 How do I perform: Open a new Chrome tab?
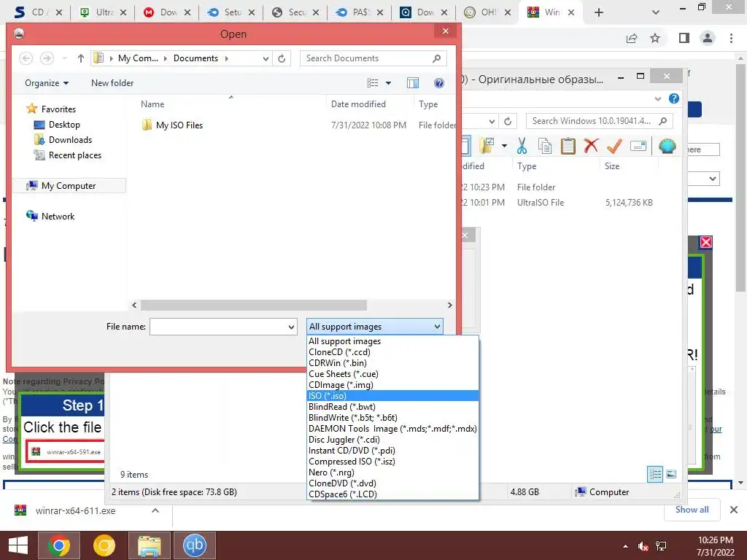(x=599, y=12)
